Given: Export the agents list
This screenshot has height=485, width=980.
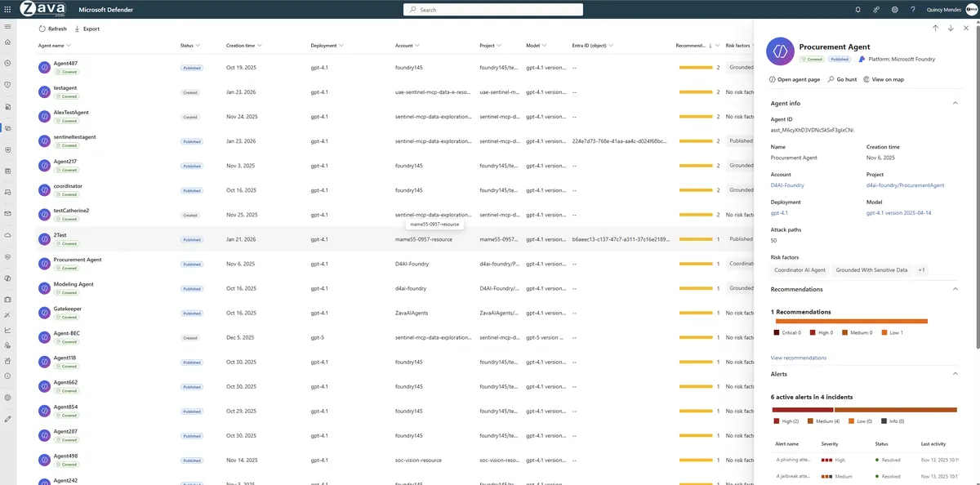Looking at the screenshot, I should [87, 29].
